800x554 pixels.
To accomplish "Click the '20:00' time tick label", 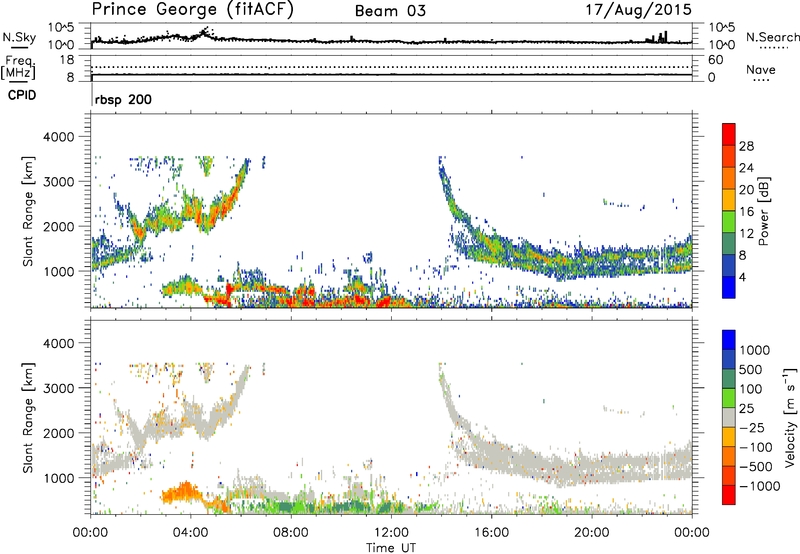I will [592, 533].
